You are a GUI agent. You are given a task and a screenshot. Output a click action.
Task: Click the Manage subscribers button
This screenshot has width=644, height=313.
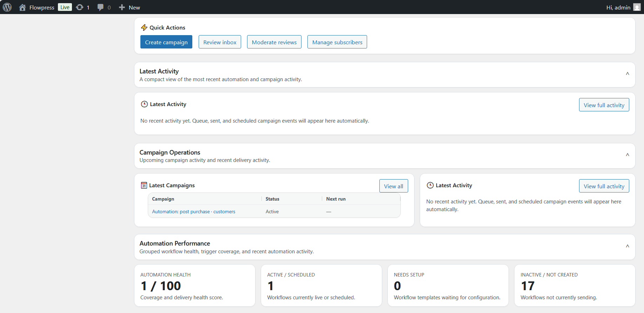coord(337,42)
